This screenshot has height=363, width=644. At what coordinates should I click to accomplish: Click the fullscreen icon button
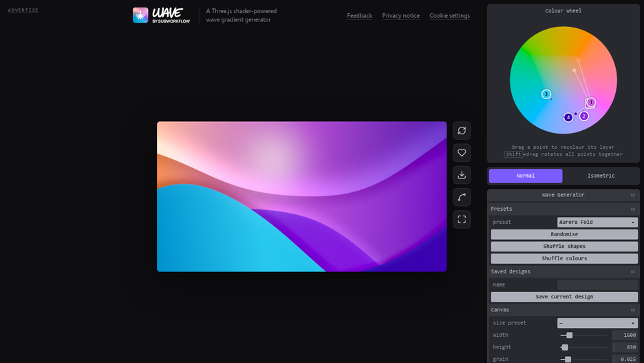tap(462, 220)
